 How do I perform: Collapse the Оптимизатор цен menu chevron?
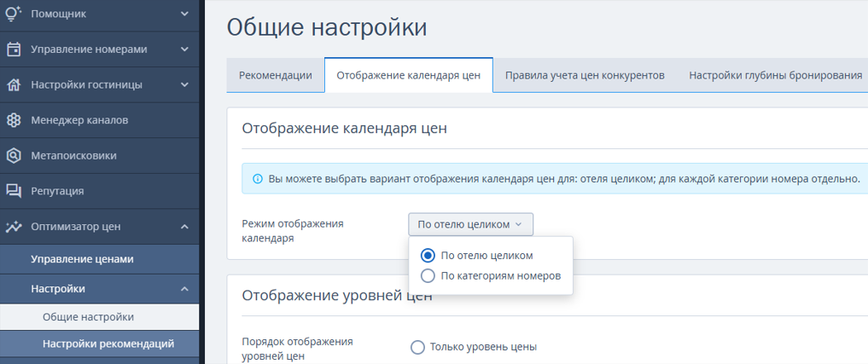[185, 226]
